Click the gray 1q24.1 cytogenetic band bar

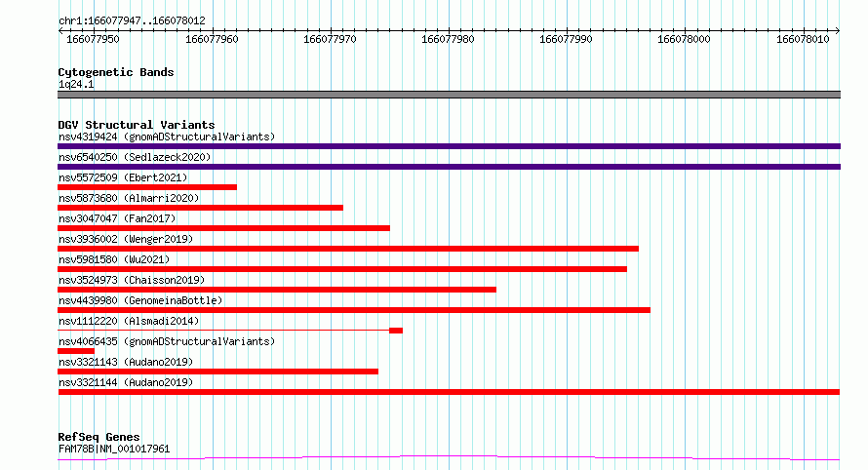(449, 95)
